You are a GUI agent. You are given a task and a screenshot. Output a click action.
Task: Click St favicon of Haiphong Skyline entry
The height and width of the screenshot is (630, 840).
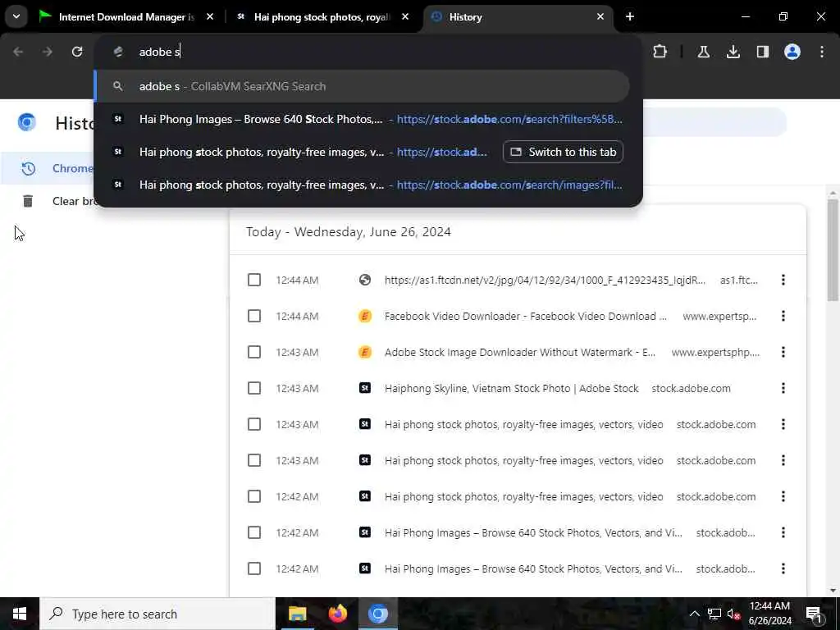pos(365,388)
